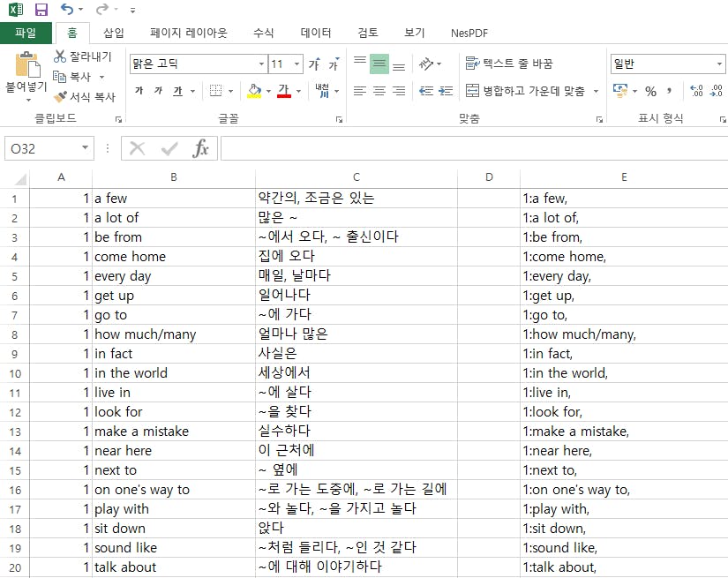728x578 pixels.
Task: Toggle middle vertical alignment
Action: [x=379, y=64]
